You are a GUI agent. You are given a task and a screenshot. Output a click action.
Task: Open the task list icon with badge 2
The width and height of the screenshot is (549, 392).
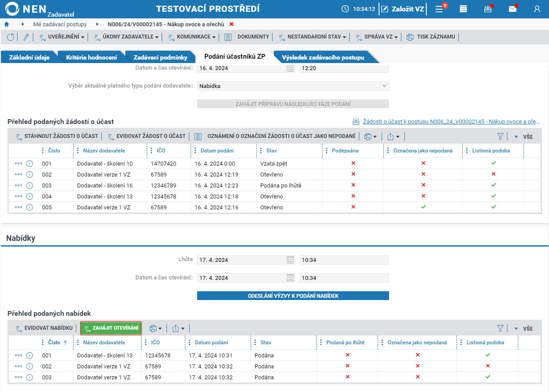pyautogui.click(x=439, y=9)
